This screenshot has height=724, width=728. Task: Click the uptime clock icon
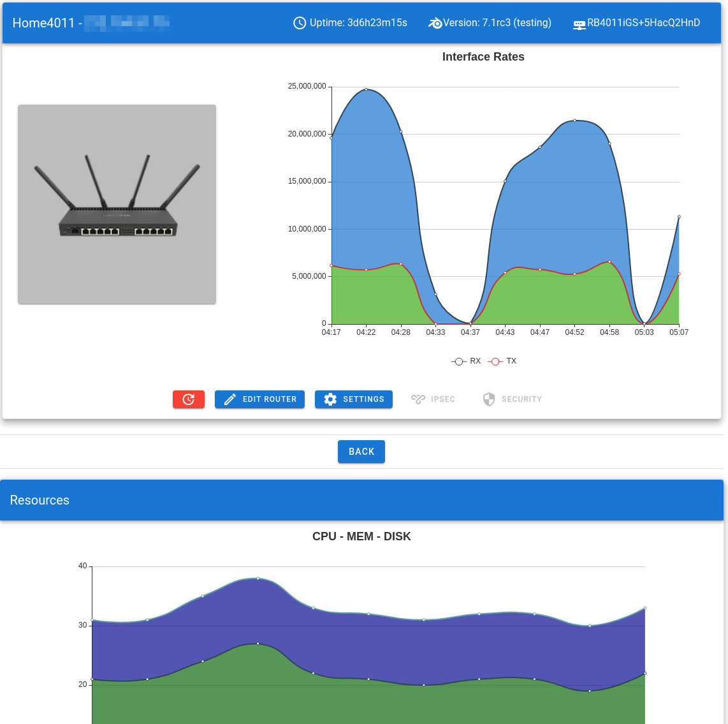(300, 23)
